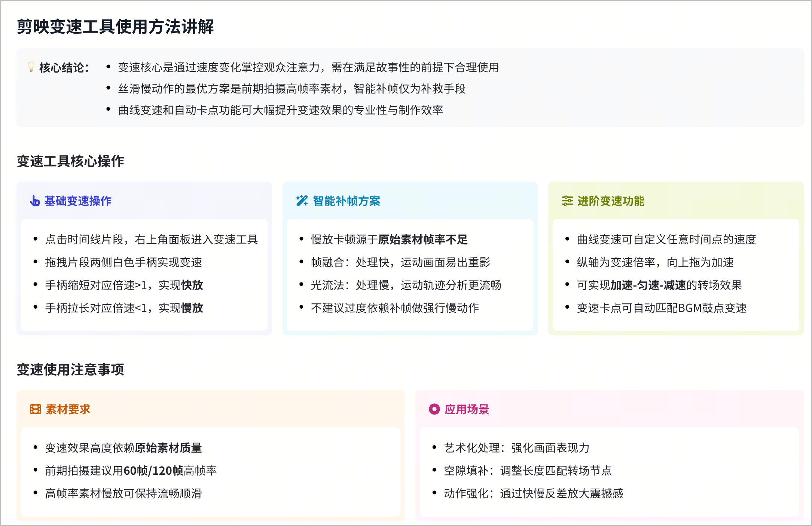Click the line mentioning 加速-匀速-减速 转场效果
Image resolution: width=812 pixels, height=526 pixels.
pos(659,285)
